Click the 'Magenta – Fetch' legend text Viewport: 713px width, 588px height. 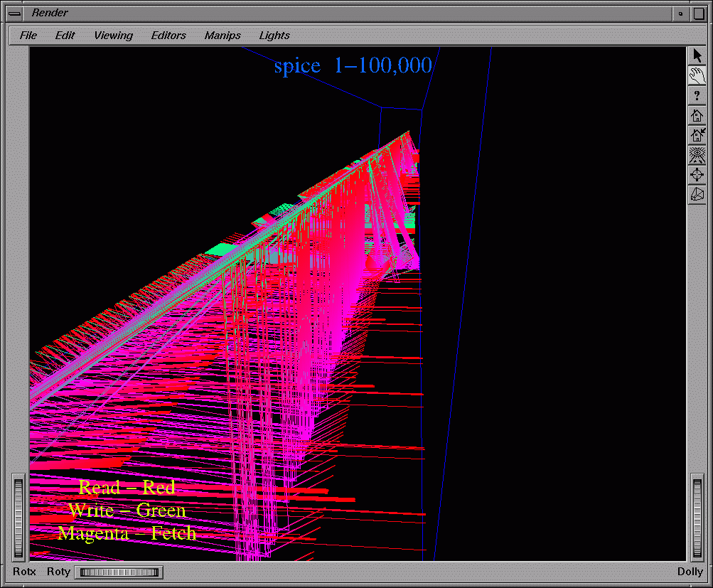127,533
